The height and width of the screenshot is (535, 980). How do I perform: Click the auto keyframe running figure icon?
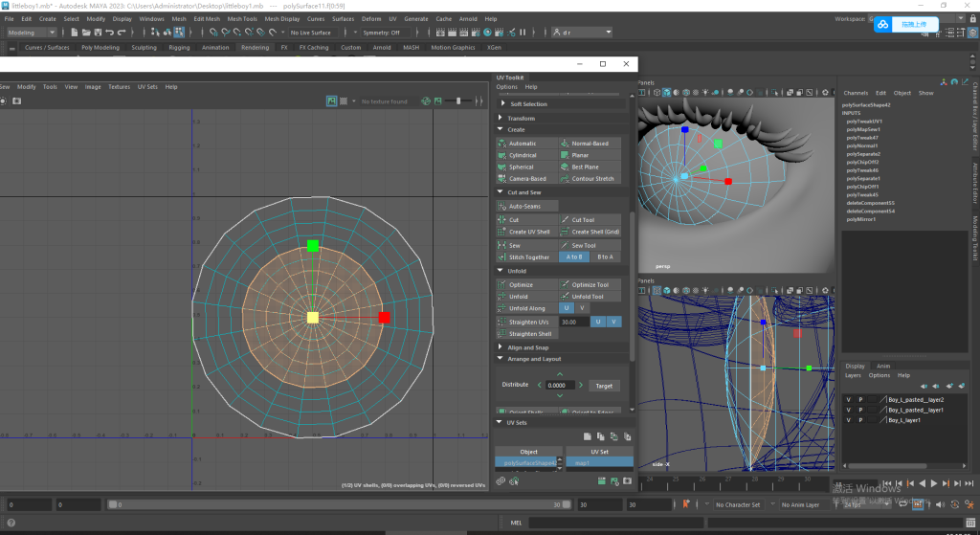[969, 505]
